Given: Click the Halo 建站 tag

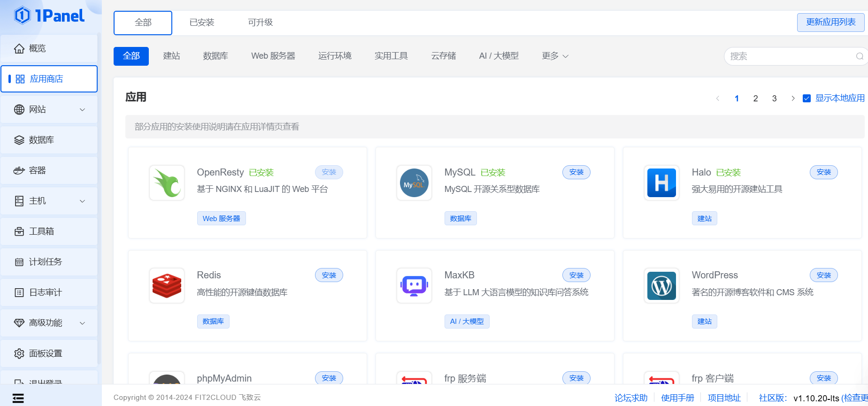Looking at the screenshot, I should pos(704,218).
